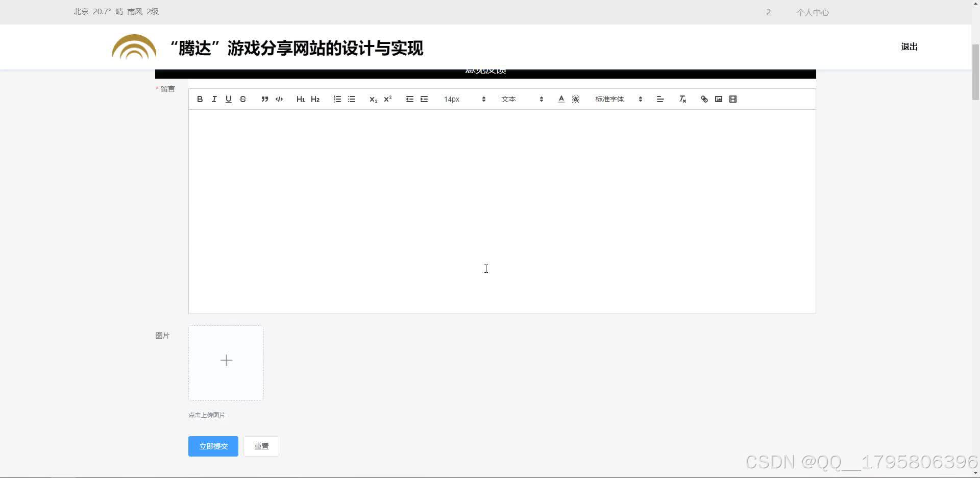Click the page vertical scrollbar thumb
The image size is (980, 478).
[975, 72]
